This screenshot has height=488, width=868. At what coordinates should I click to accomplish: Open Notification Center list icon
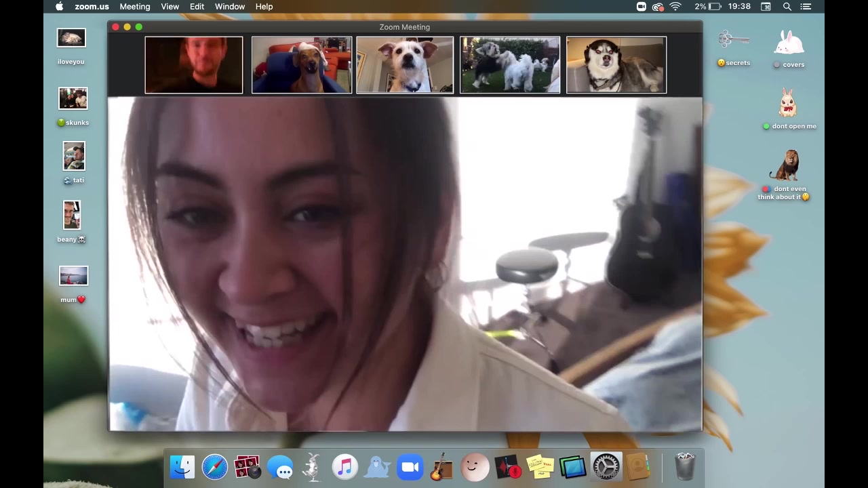click(806, 7)
